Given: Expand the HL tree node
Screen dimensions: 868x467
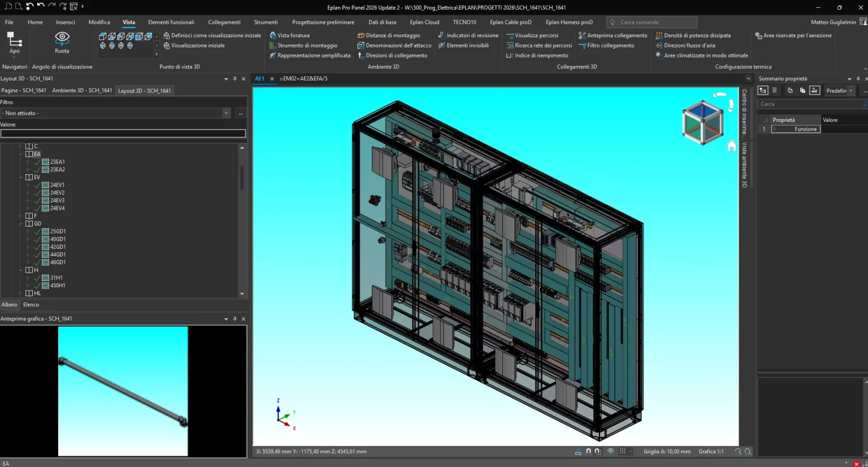Looking at the screenshot, I should (x=21, y=293).
